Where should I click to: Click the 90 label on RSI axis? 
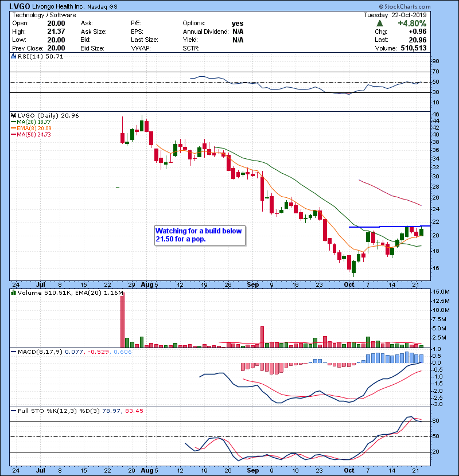pos(435,61)
